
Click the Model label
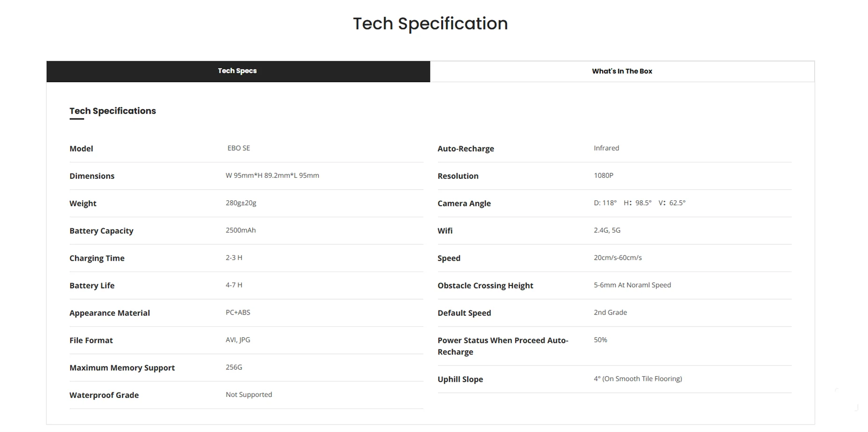pyautogui.click(x=81, y=148)
